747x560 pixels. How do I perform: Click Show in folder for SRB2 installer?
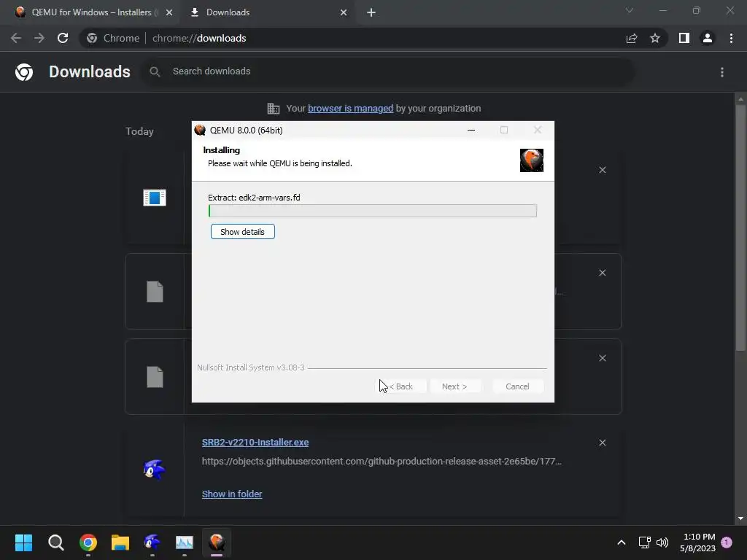pyautogui.click(x=232, y=494)
